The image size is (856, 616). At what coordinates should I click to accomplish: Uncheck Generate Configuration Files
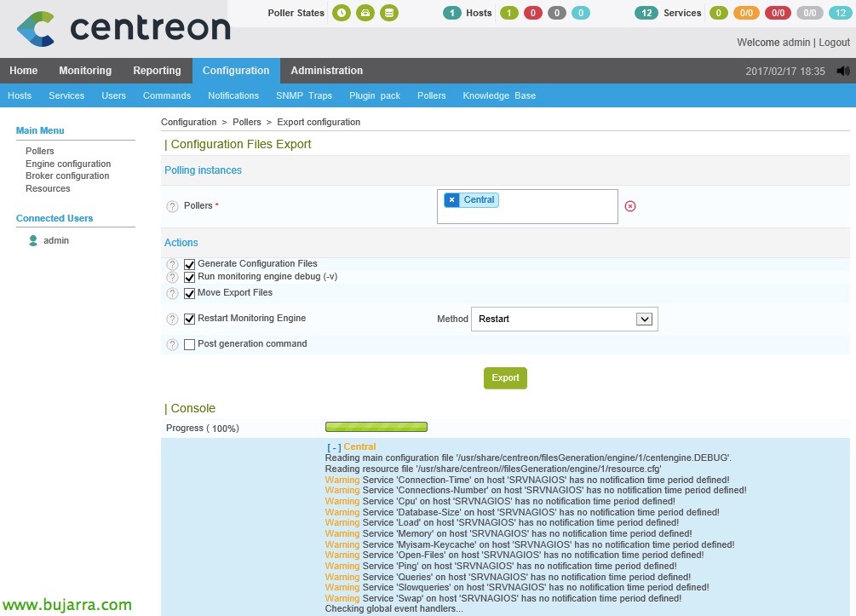(x=190, y=264)
